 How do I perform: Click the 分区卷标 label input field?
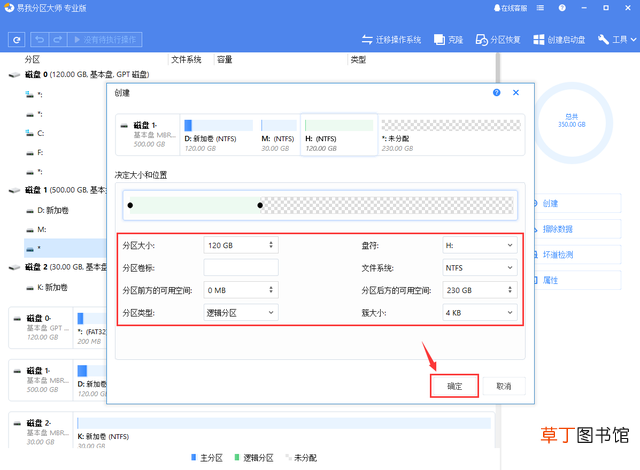click(241, 268)
